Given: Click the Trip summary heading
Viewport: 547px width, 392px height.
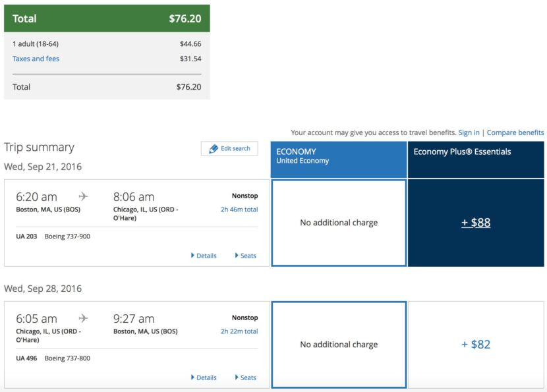Looking at the screenshot, I should 39,148.
